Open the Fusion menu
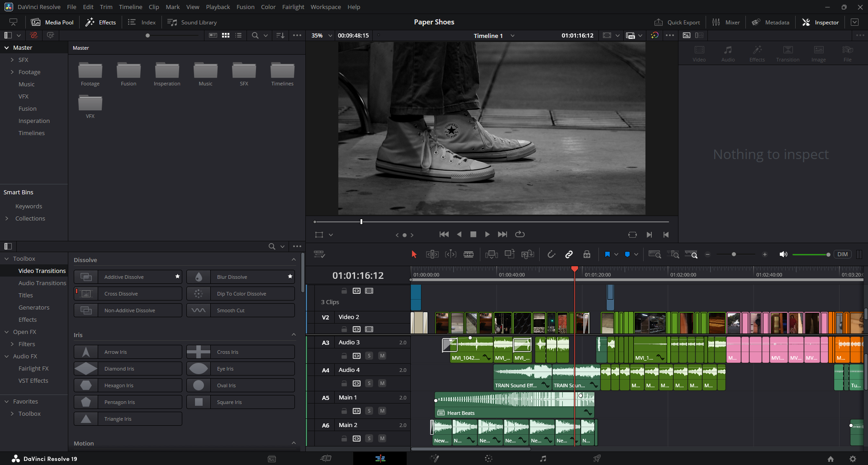This screenshot has width=868, height=465. [x=245, y=7]
